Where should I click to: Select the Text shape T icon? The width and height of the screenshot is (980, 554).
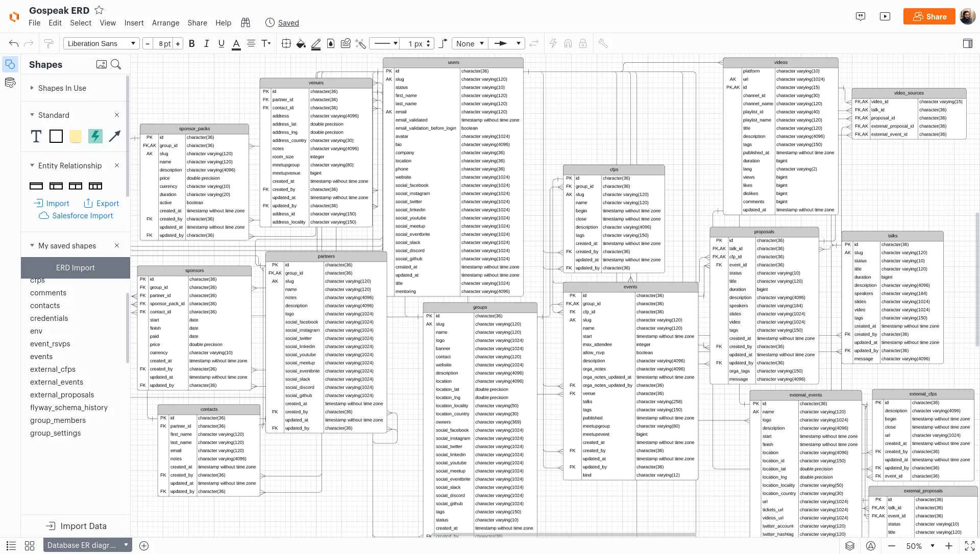tap(36, 136)
